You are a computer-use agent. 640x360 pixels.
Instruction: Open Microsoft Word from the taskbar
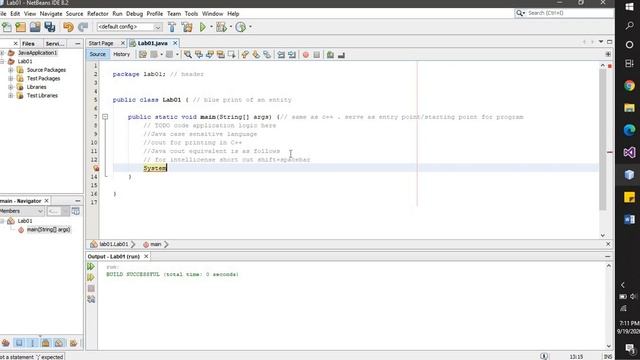pyautogui.click(x=629, y=219)
